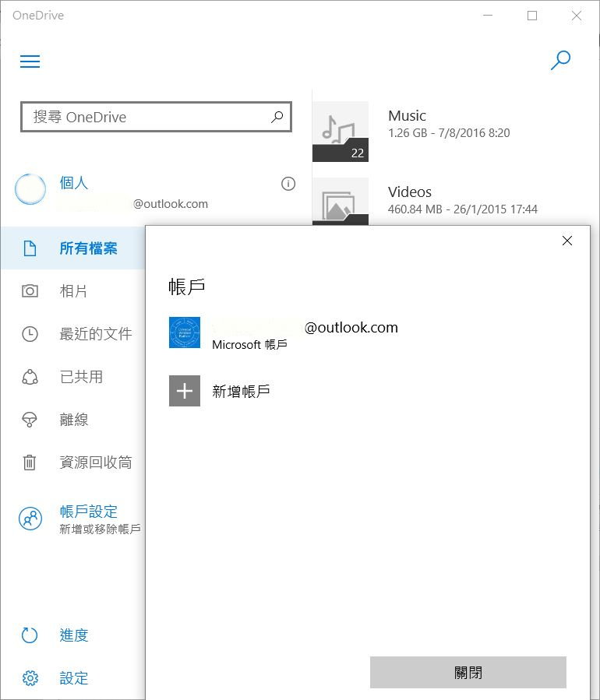Select the Music folder name
Screen dimensions: 600x700
point(407,115)
